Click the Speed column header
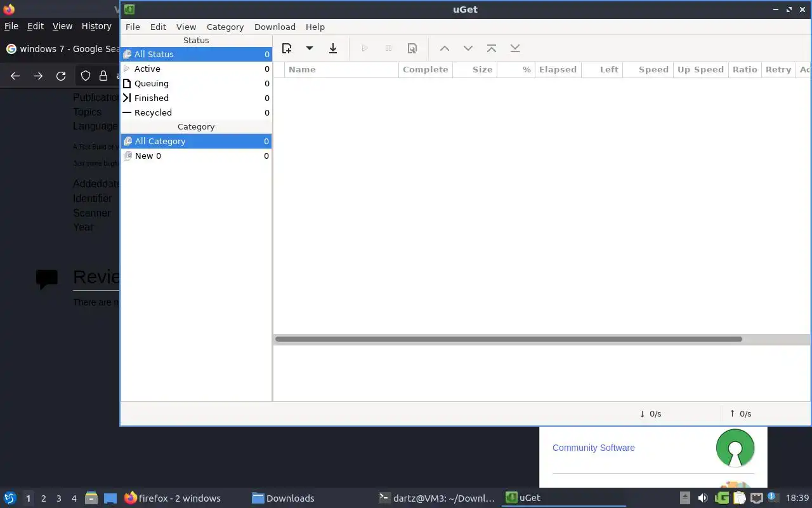 click(x=648, y=69)
